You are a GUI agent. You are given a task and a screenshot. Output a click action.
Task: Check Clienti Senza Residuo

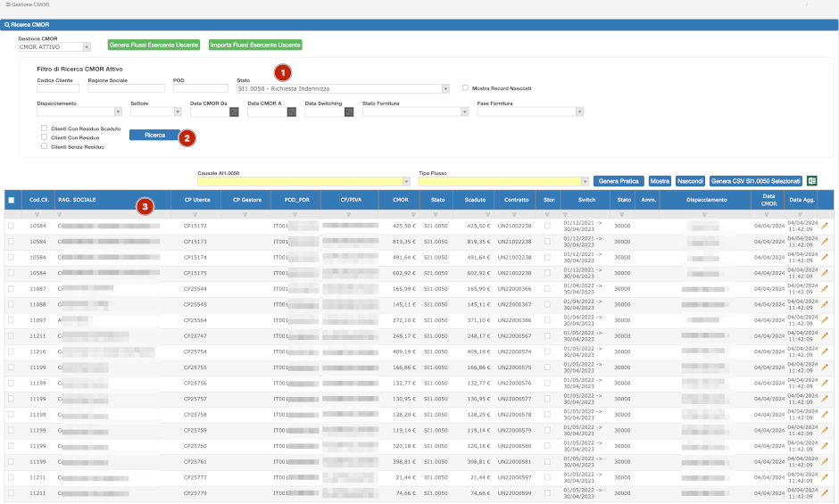pyautogui.click(x=44, y=145)
